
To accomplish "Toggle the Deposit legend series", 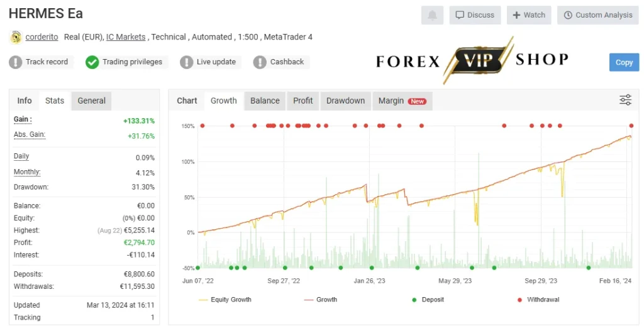I will click(x=428, y=300).
